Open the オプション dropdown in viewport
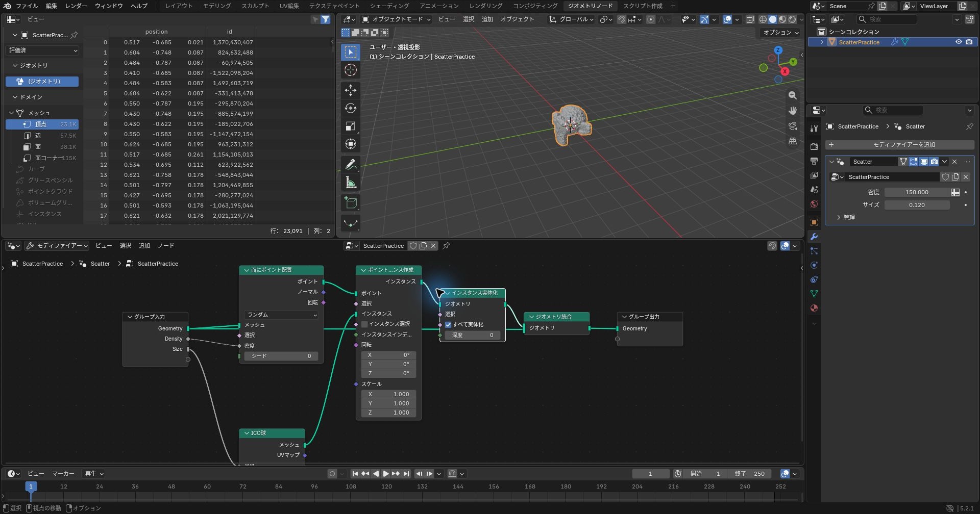The image size is (980, 514). (x=780, y=32)
